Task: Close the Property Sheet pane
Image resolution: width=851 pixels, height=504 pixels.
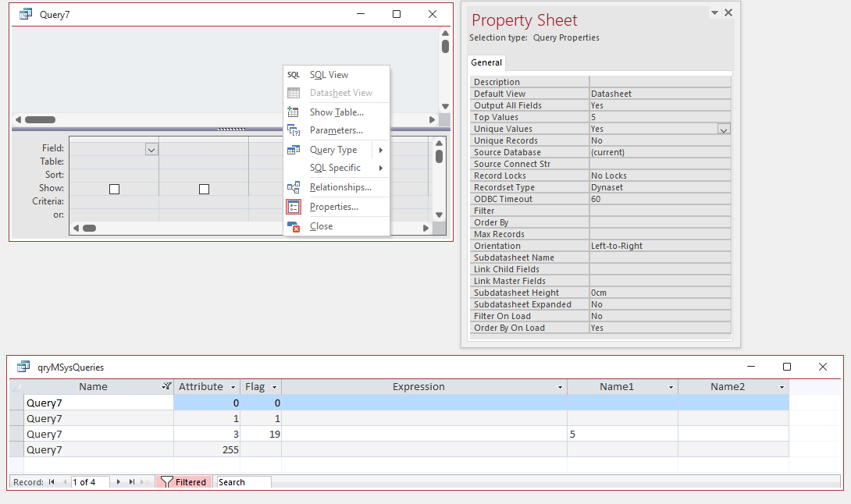Action: pyautogui.click(x=728, y=12)
